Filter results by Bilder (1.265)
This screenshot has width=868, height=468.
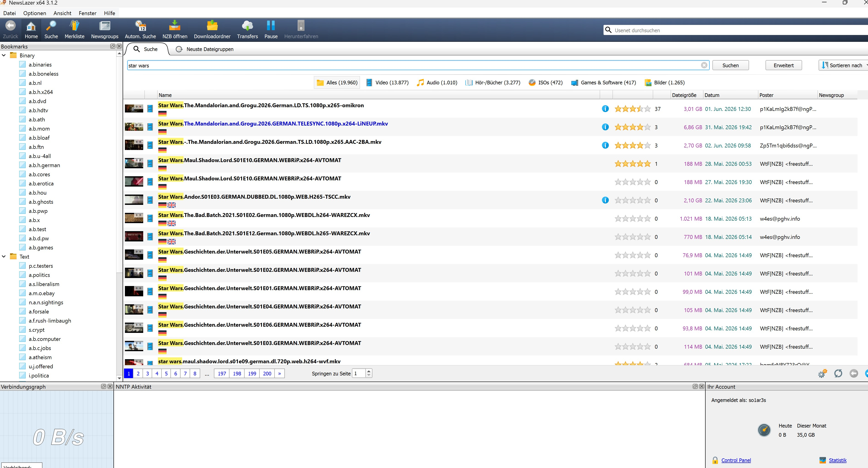(x=664, y=83)
